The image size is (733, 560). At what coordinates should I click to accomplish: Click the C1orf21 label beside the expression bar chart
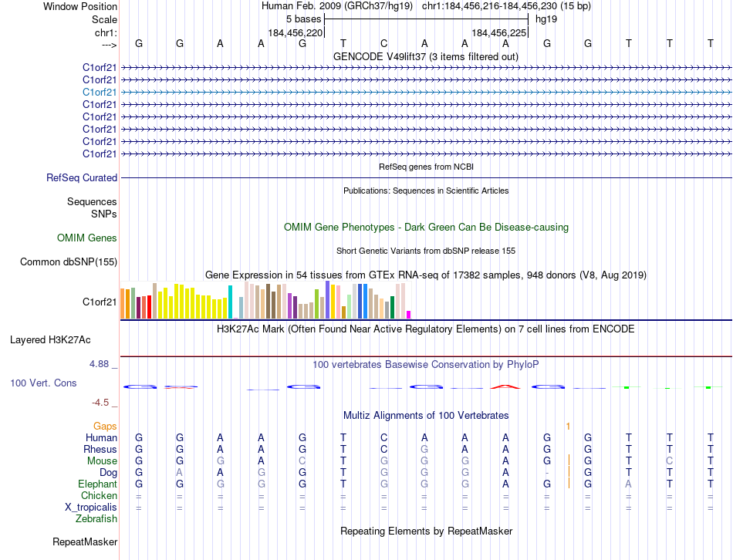click(x=100, y=302)
